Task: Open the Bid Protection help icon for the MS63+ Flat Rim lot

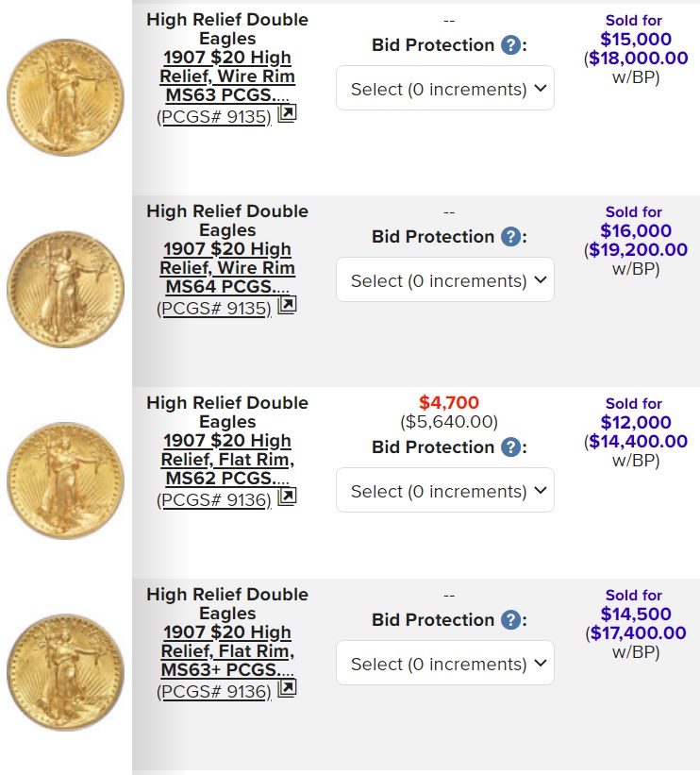Action: pos(510,620)
